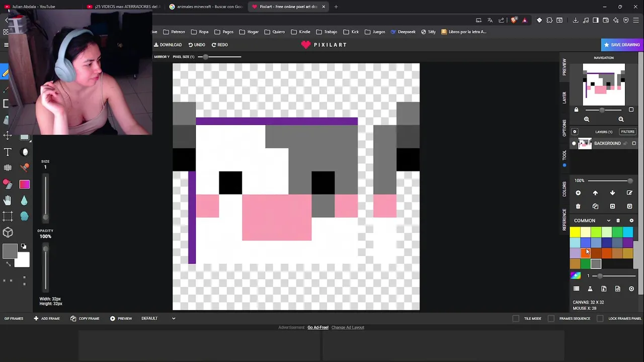Image resolution: width=644 pixels, height=362 pixels.
Task: Toggle Tile Mode checkbox
Action: [516, 318]
